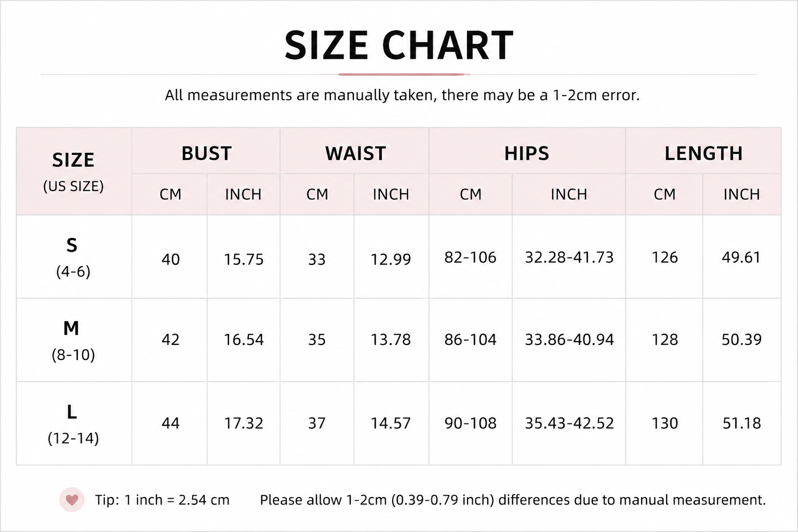
Task: Click the 37 waist cm value for L
Action: [x=317, y=423]
